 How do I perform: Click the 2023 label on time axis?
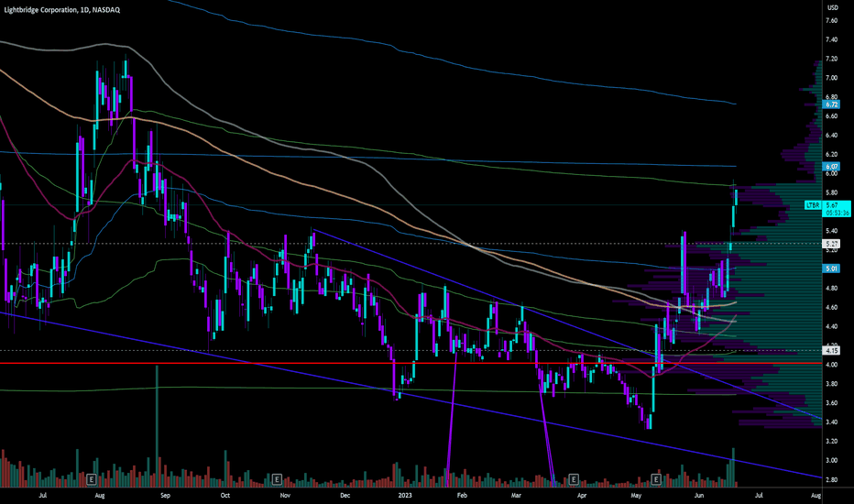[x=405, y=495]
